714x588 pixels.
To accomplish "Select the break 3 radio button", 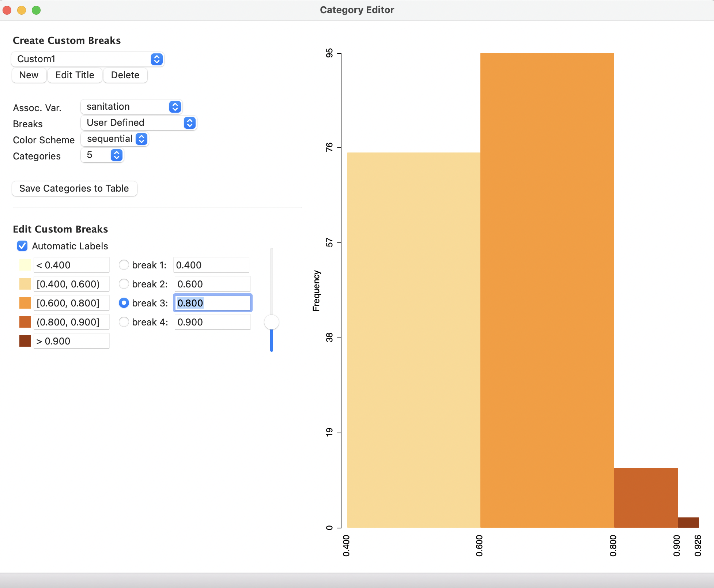I will click(123, 303).
